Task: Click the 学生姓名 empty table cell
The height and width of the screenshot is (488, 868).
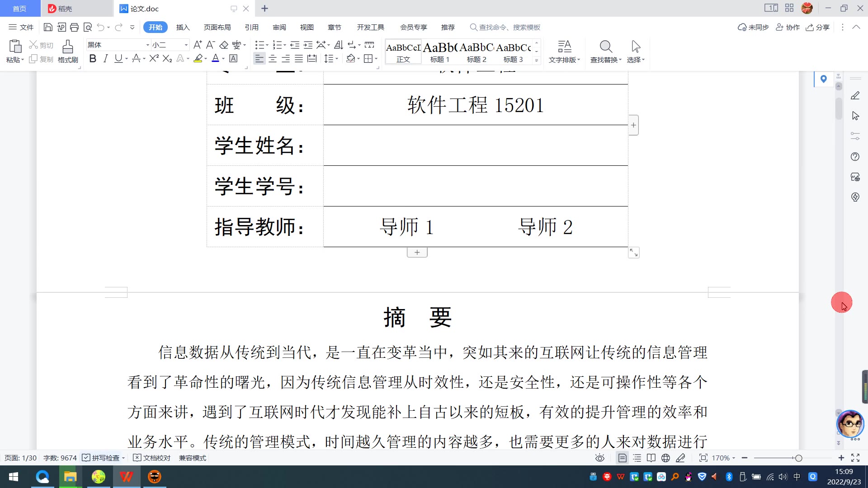Action: (x=476, y=145)
